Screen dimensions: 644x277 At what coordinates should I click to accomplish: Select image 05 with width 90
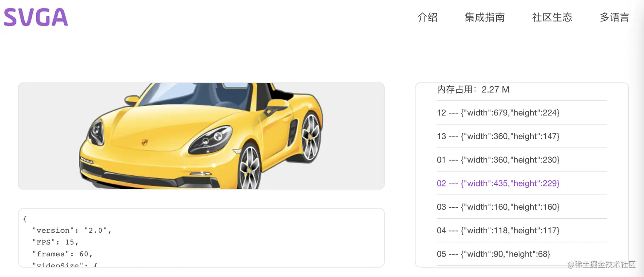pyautogui.click(x=522, y=254)
